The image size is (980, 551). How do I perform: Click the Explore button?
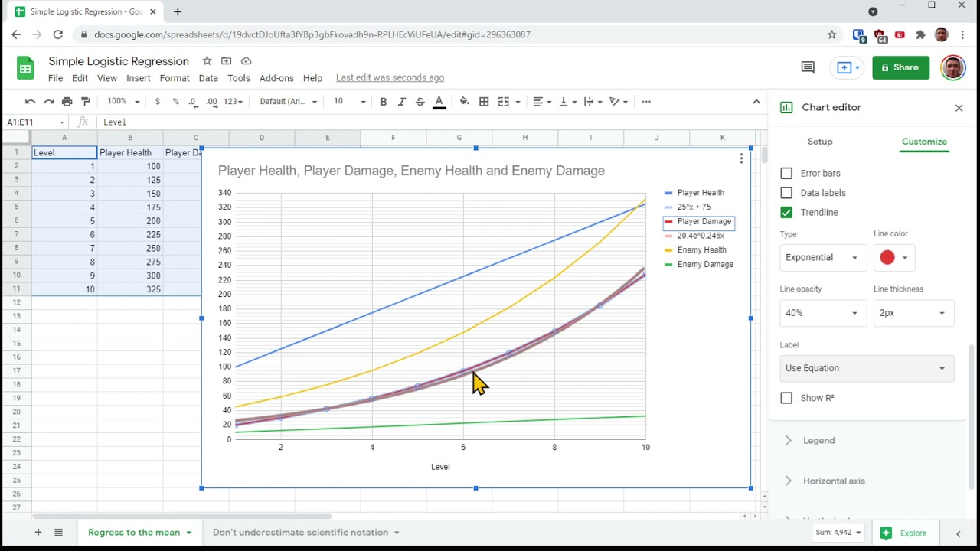pos(904,533)
